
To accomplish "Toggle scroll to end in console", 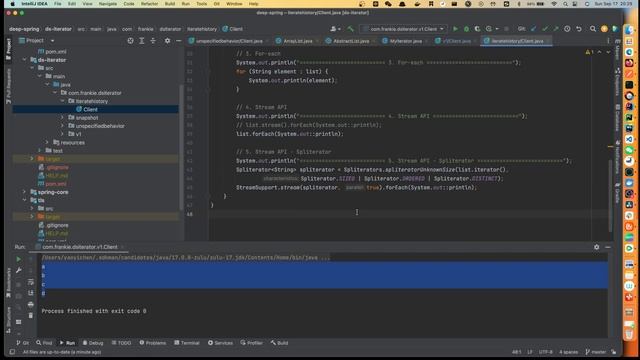I will 31,293.
